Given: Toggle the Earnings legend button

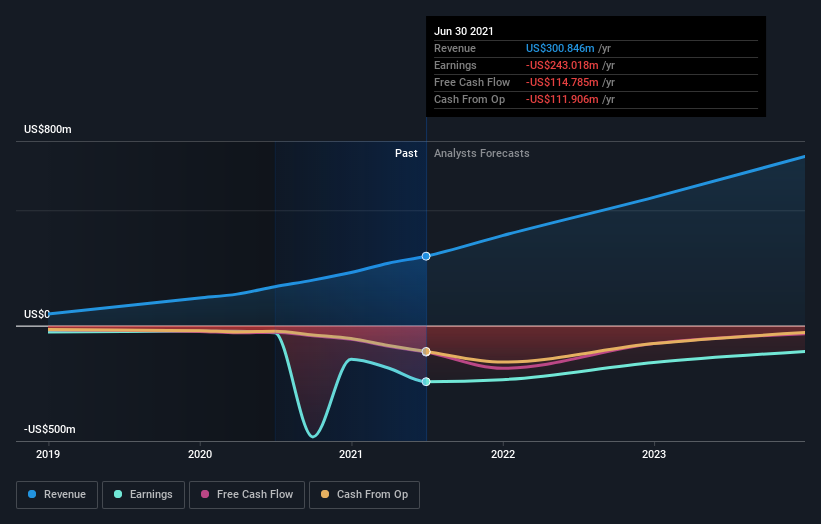Looking at the screenshot, I should 143,495.
